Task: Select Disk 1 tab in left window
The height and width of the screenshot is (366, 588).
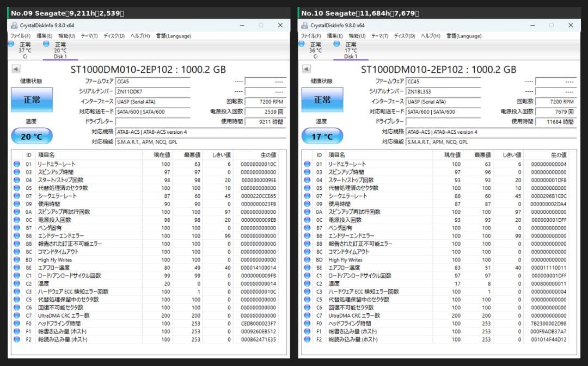Action: coord(60,50)
